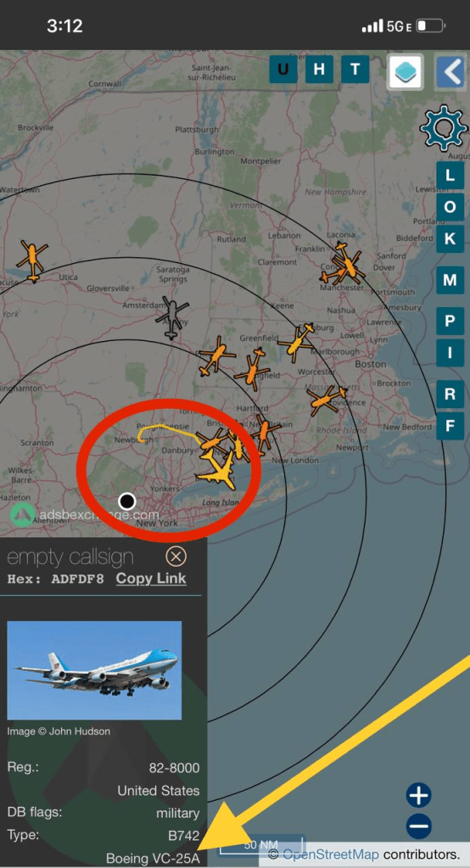Toggle the L map option
470x868 pixels.
point(450,176)
